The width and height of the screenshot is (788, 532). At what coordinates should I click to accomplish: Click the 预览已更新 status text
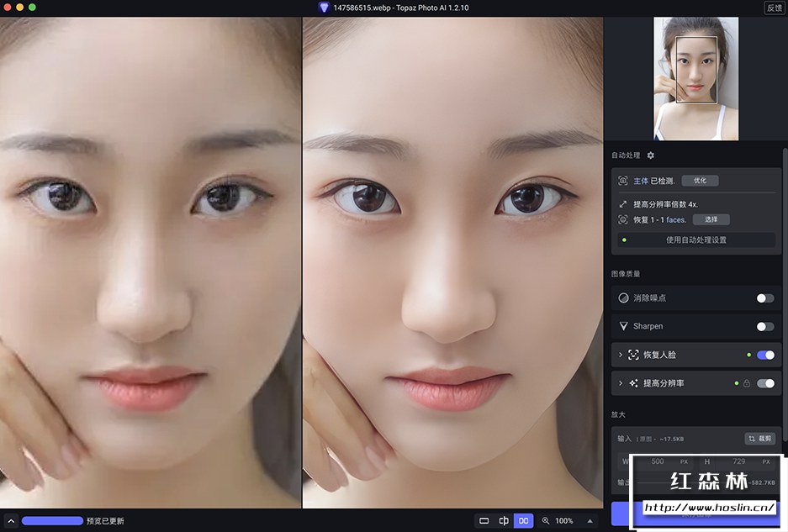coord(105,521)
